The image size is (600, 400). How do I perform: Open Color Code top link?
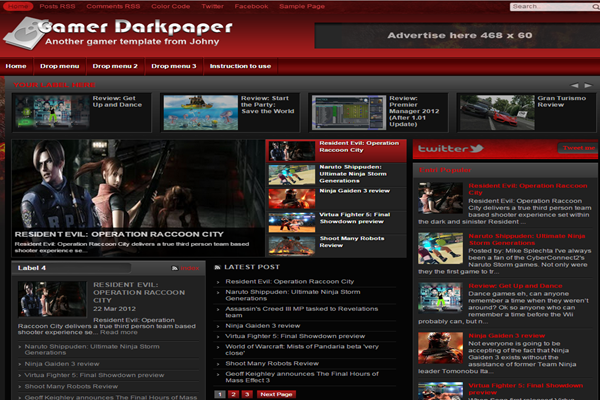click(170, 6)
